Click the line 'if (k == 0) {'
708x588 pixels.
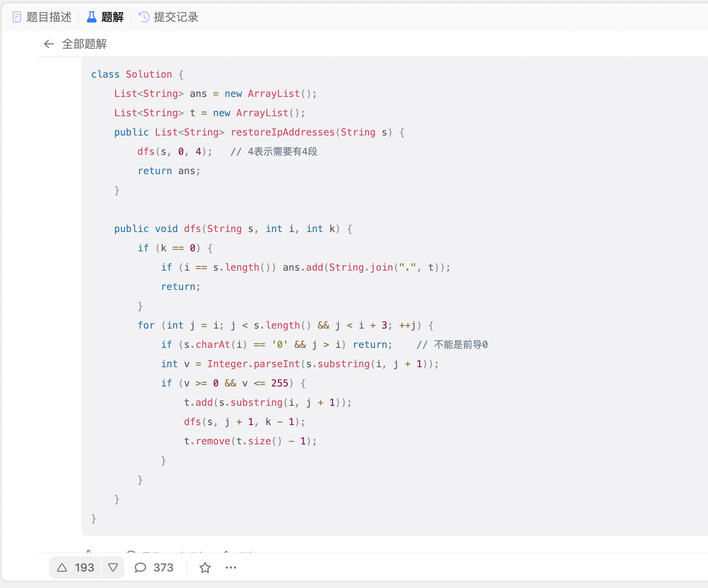point(175,248)
